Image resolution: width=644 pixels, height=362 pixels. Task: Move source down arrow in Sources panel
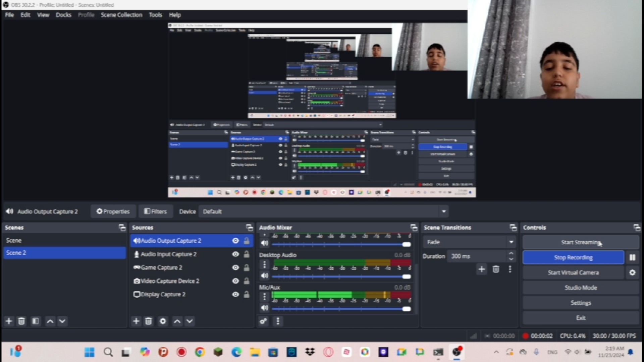click(190, 321)
